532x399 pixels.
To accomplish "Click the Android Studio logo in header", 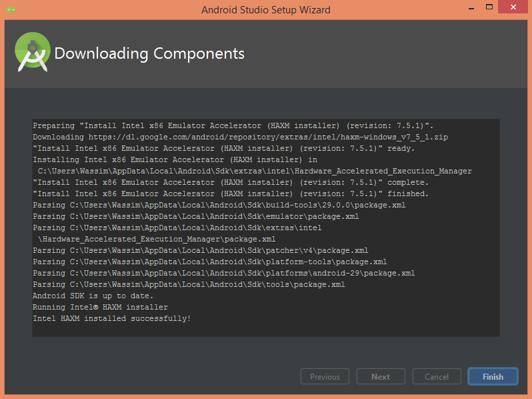I will [33, 52].
